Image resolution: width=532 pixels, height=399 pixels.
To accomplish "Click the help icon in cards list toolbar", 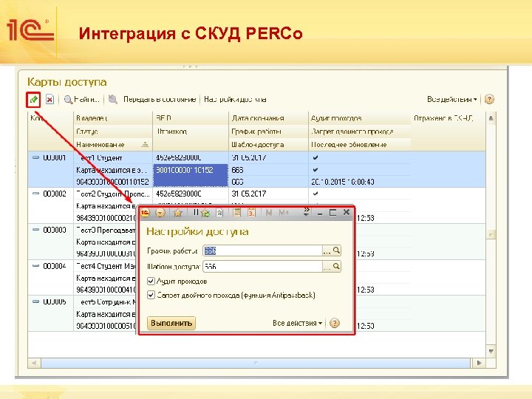I will pos(489,100).
